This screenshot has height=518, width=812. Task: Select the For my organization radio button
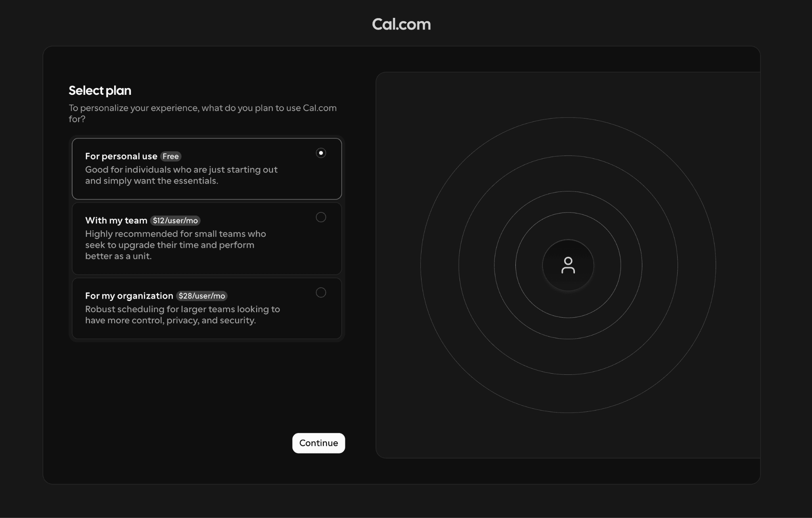pyautogui.click(x=321, y=293)
